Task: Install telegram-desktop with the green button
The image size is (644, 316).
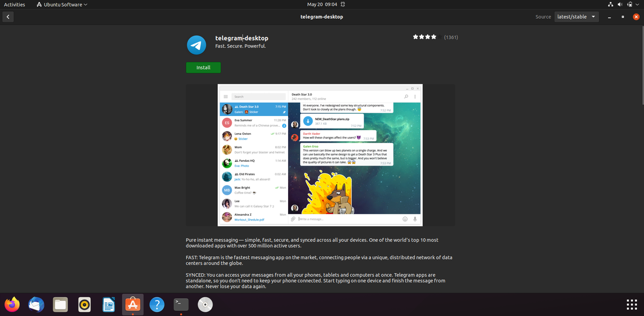Action: pyautogui.click(x=203, y=67)
